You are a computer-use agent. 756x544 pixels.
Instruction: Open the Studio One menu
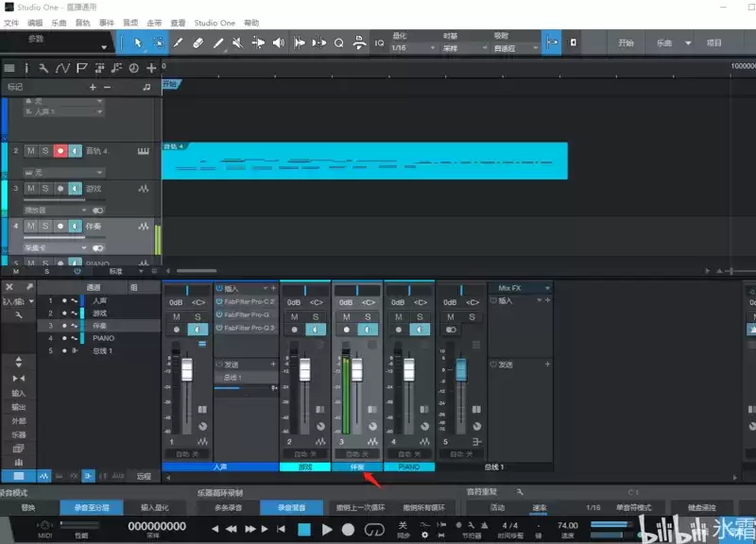coord(215,22)
